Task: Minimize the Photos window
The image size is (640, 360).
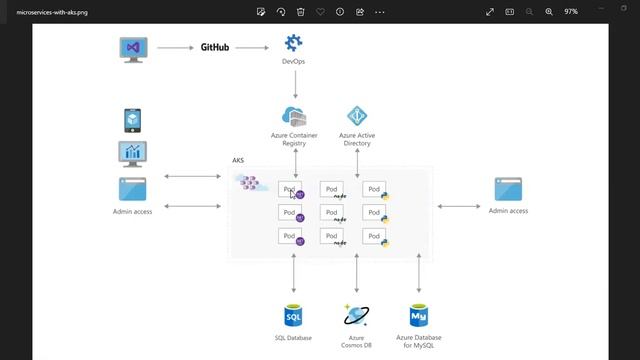Action: click(x=601, y=8)
